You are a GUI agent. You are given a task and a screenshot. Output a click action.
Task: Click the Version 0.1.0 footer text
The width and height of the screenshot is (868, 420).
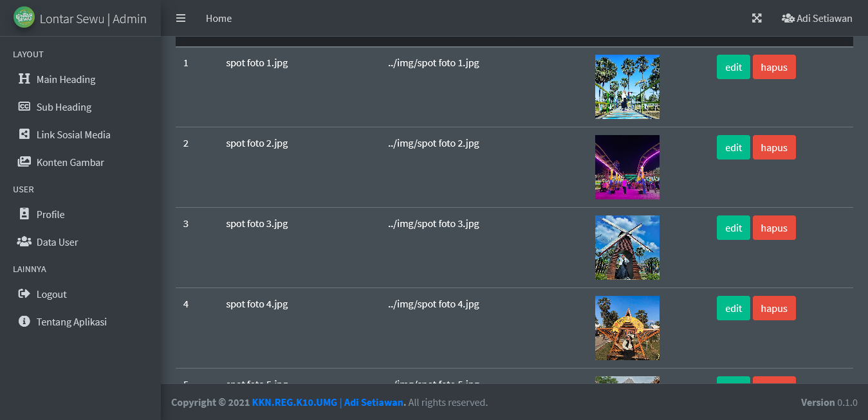(829, 403)
